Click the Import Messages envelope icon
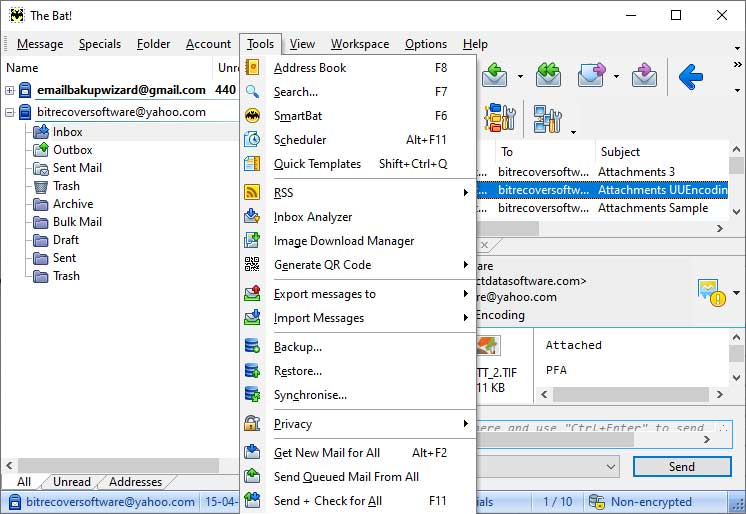Screen dimensions: 746x514 click(252, 317)
